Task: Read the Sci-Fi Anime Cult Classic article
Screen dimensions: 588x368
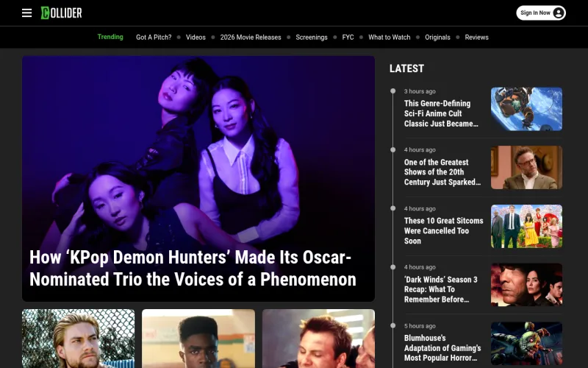Action: [442, 113]
